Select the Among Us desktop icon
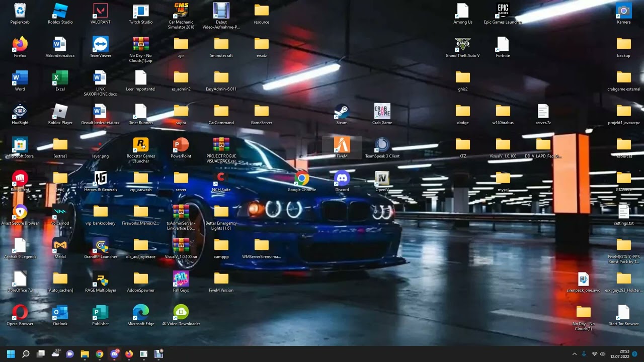Image resolution: width=644 pixels, height=362 pixels. tap(463, 14)
